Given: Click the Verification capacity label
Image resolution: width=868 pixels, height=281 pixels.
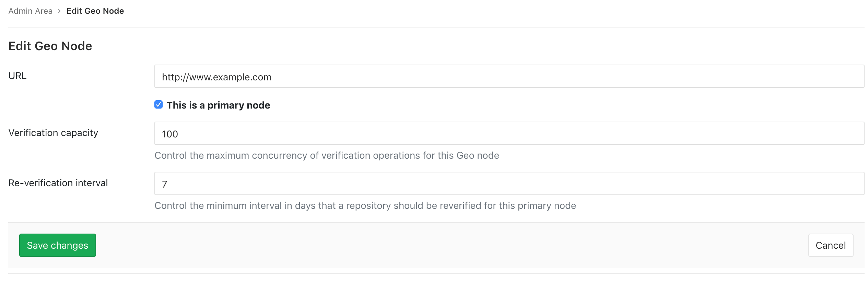Looking at the screenshot, I should (x=53, y=133).
